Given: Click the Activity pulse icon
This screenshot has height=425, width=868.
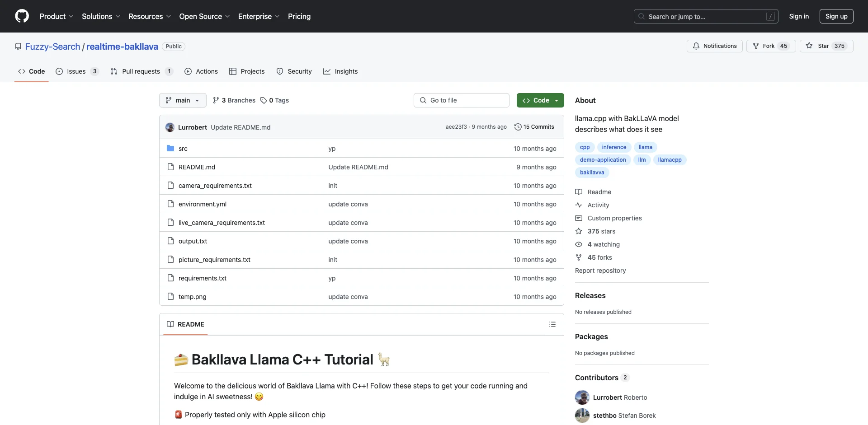Looking at the screenshot, I should click(x=579, y=205).
